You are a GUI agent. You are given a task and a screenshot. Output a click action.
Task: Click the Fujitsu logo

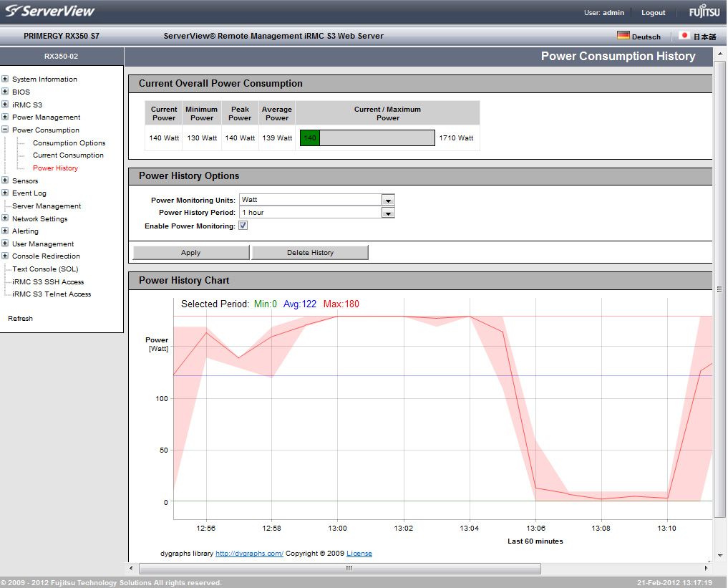[704, 11]
